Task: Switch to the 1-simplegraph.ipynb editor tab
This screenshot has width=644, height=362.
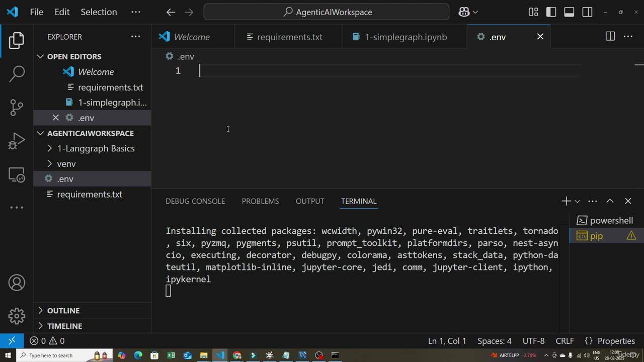Action: click(x=405, y=37)
